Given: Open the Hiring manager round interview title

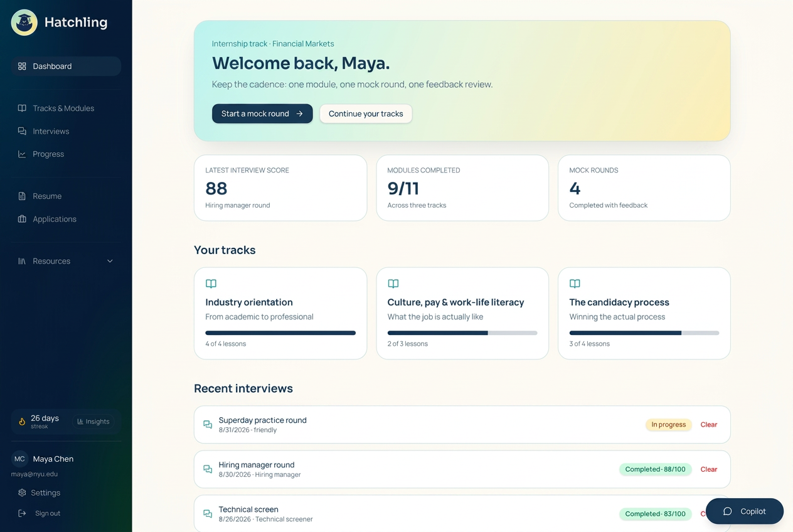Looking at the screenshot, I should pos(257,465).
